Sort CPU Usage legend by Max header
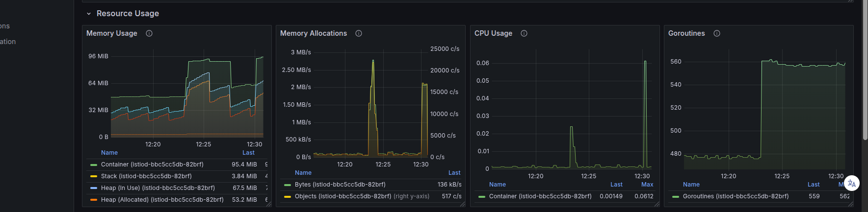Image resolution: width=868 pixels, height=212 pixels. (647, 185)
